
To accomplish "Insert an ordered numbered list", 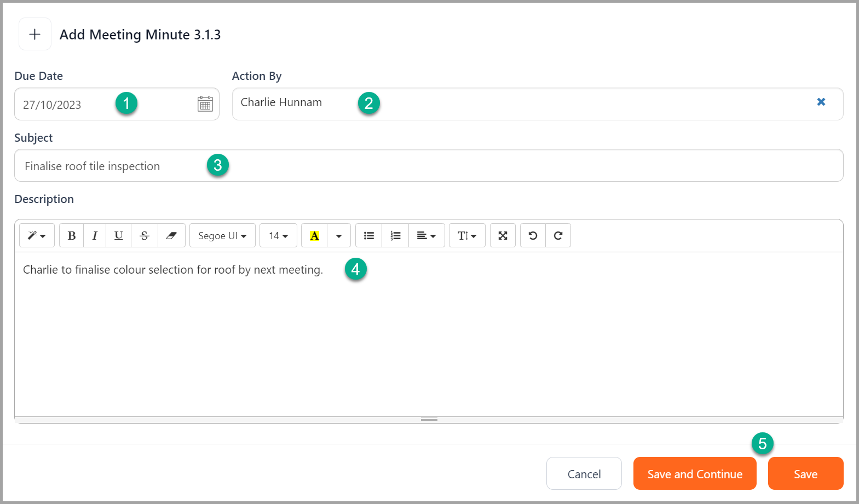I will click(395, 235).
